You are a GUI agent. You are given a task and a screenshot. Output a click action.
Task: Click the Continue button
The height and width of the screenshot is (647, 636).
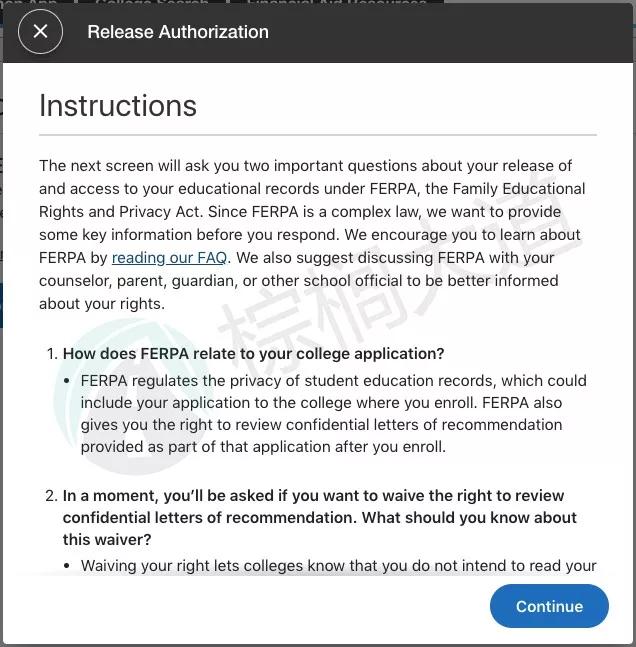click(549, 606)
